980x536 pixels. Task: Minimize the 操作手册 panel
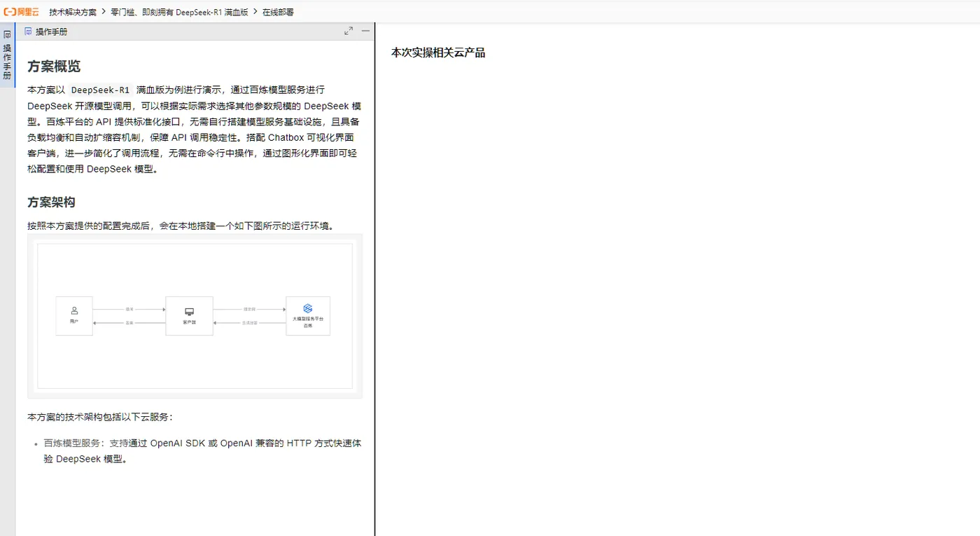point(365,32)
